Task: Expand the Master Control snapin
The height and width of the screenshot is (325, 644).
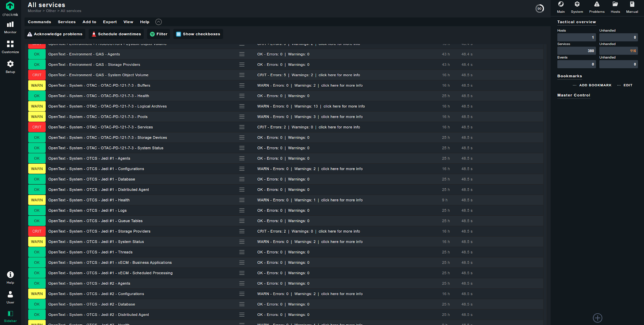Action: pos(573,95)
